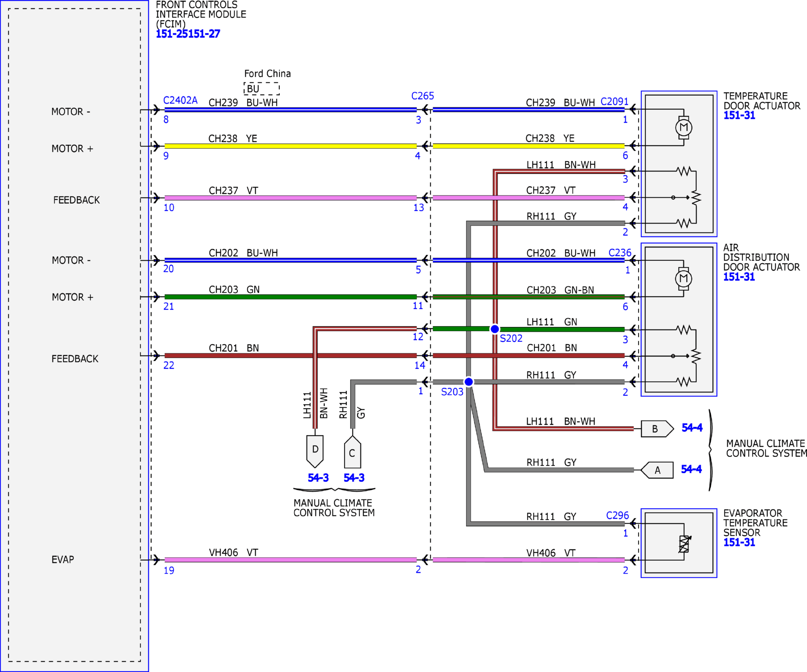Select the EVAP pin label in FCIM

click(x=63, y=560)
